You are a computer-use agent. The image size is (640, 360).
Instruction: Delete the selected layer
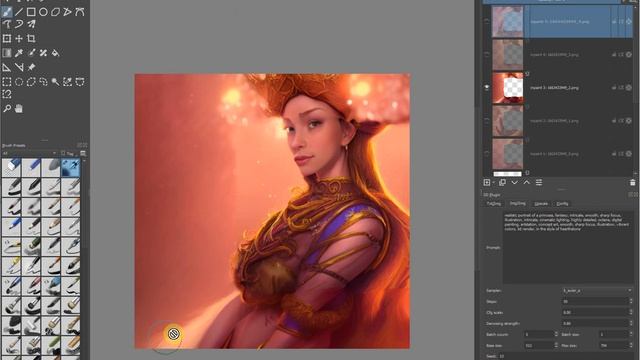coord(632,183)
